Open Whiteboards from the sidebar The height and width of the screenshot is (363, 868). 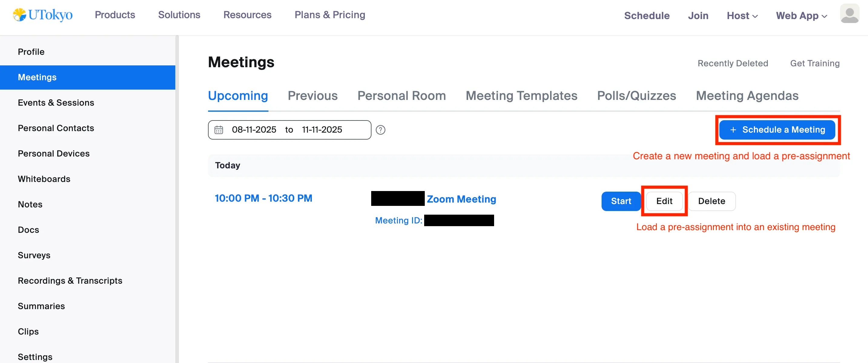click(44, 179)
